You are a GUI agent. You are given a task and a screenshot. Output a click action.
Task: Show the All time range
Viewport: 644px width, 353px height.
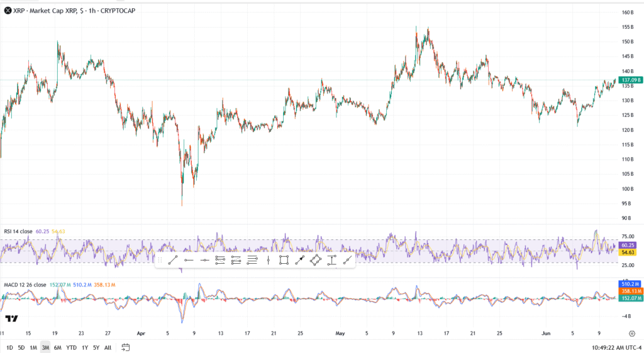click(x=108, y=347)
